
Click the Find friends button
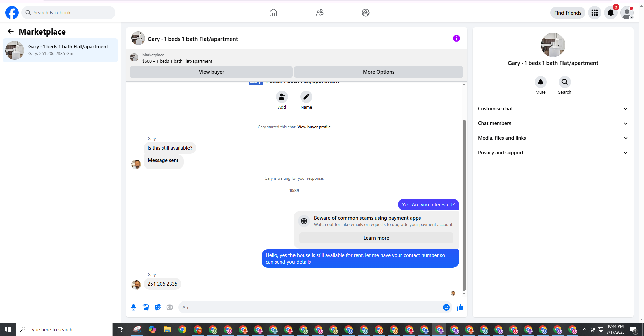568,13
